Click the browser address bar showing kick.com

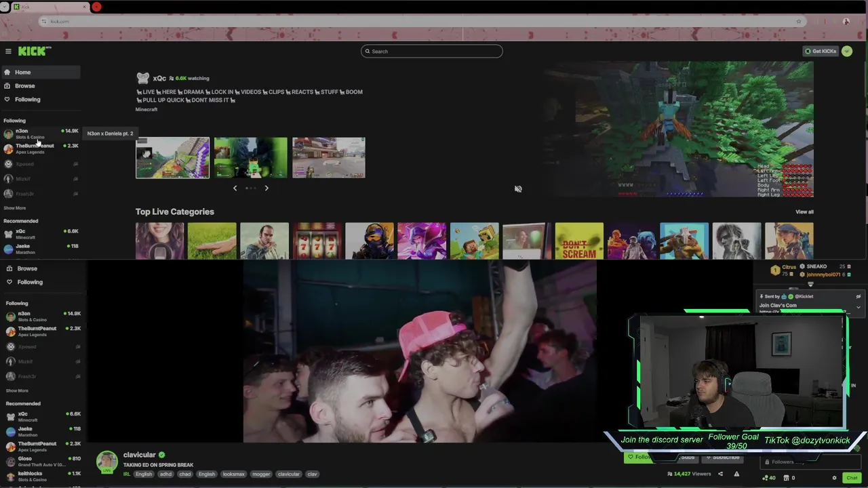[x=420, y=21]
